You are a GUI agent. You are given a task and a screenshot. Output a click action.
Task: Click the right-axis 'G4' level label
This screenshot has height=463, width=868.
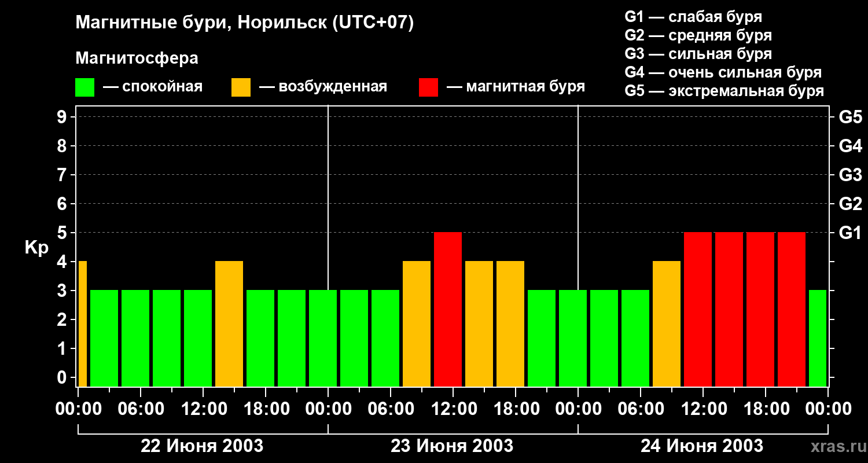850,146
